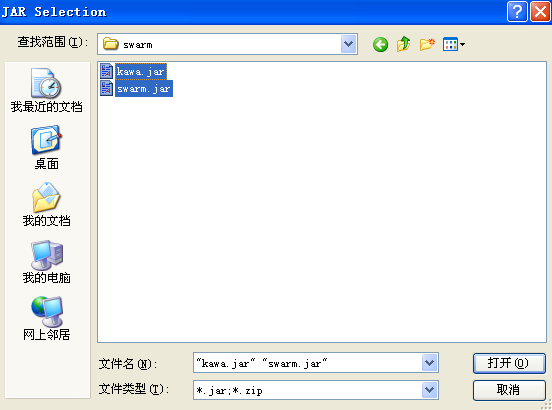Click the Open (打开) button
552x410 pixels.
click(x=509, y=363)
